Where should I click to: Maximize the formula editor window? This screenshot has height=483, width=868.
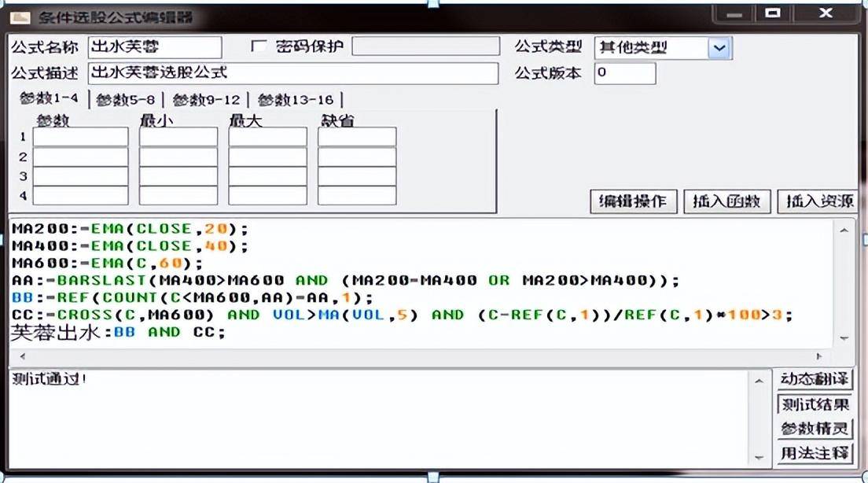coord(773,14)
